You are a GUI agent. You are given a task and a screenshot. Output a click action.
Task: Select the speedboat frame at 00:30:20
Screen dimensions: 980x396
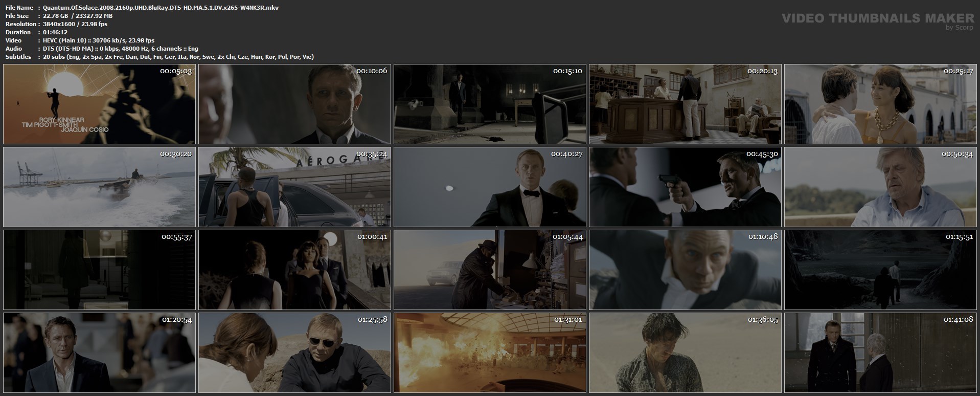pyautogui.click(x=99, y=187)
